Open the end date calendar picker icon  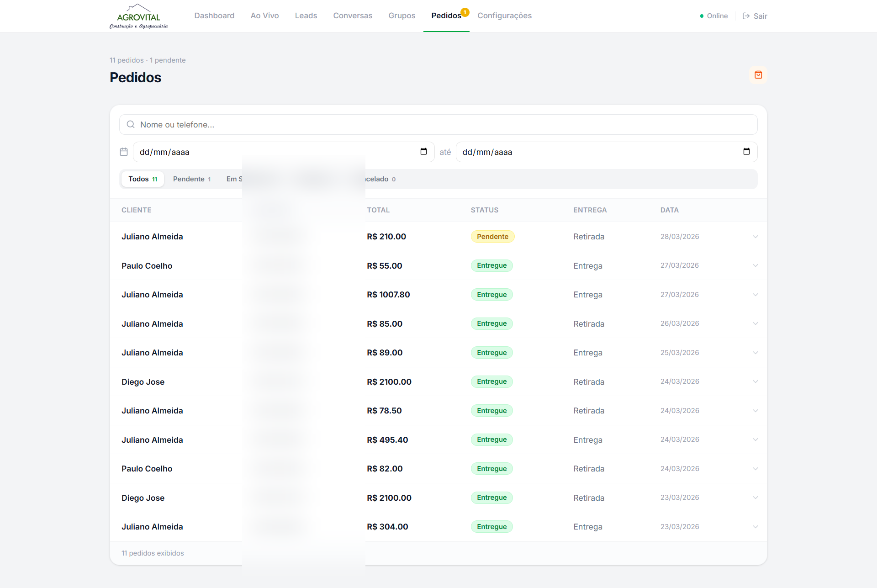746,152
